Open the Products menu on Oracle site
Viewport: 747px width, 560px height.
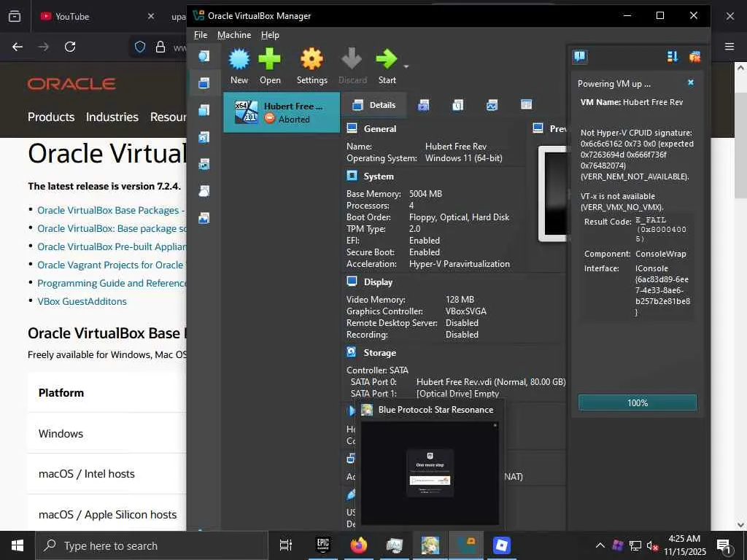click(51, 117)
